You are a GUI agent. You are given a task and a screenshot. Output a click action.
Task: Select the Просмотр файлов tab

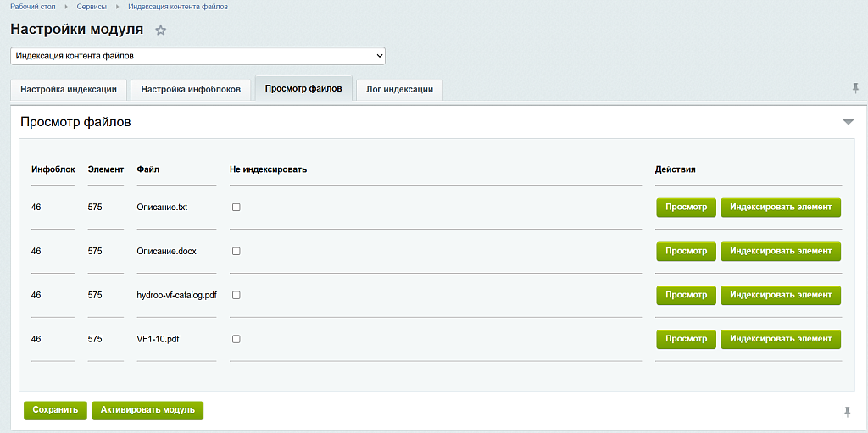tap(303, 88)
